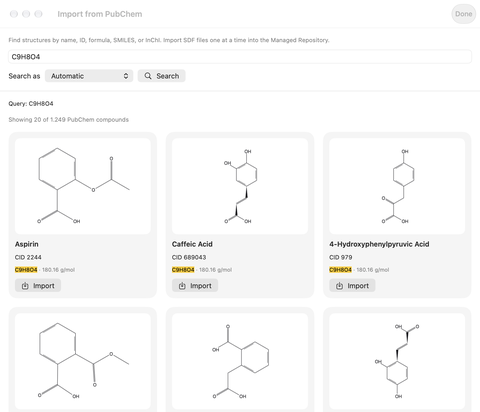Viewport: 480px width, 412px height.
Task: Select the 4-Hydroxyphenylpyruvic Acid structure thumbnail
Action: tap(397, 186)
